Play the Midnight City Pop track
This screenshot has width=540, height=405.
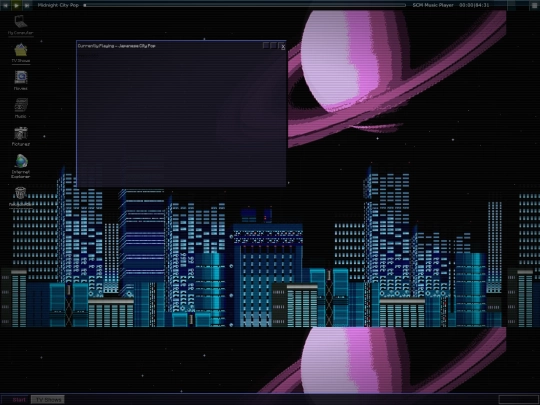16,5
